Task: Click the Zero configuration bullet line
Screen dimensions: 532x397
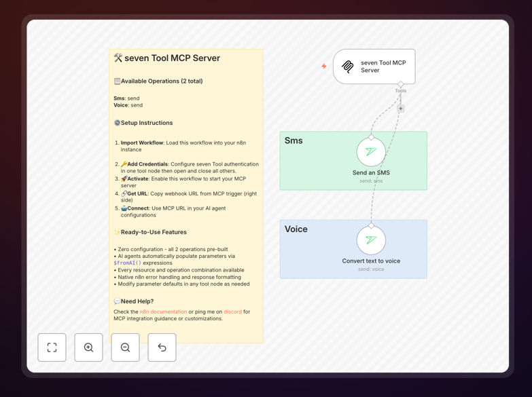Action: [171, 249]
